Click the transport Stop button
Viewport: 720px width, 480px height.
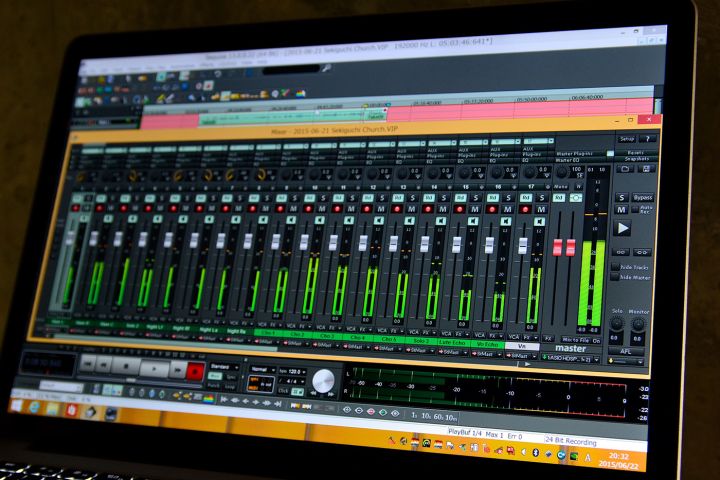click(127, 365)
